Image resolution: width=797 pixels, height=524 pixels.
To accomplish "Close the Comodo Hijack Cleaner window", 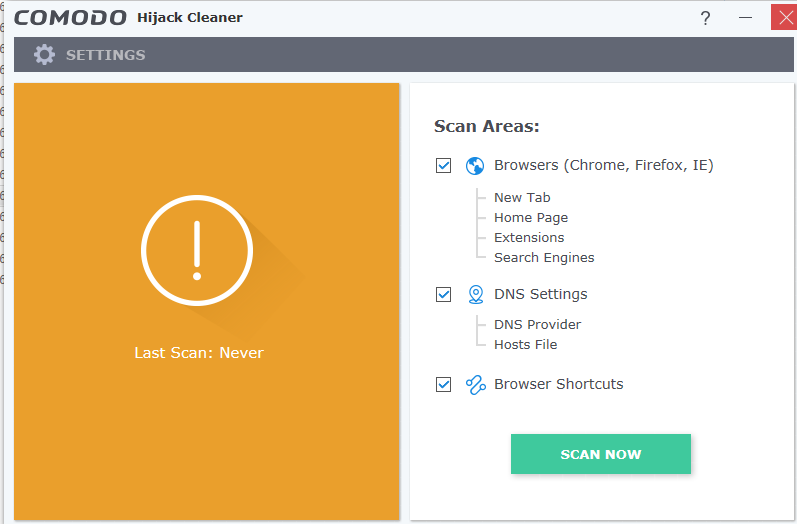I will (x=784, y=17).
